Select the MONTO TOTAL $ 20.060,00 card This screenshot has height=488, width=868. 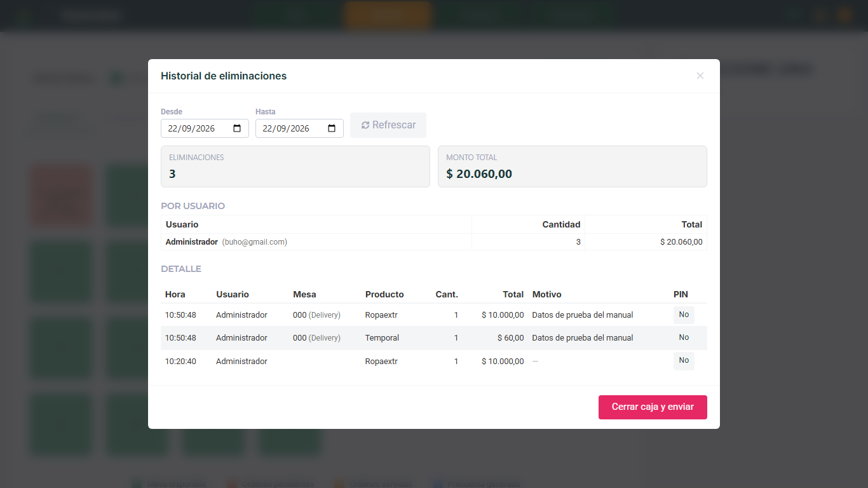pyautogui.click(x=573, y=166)
